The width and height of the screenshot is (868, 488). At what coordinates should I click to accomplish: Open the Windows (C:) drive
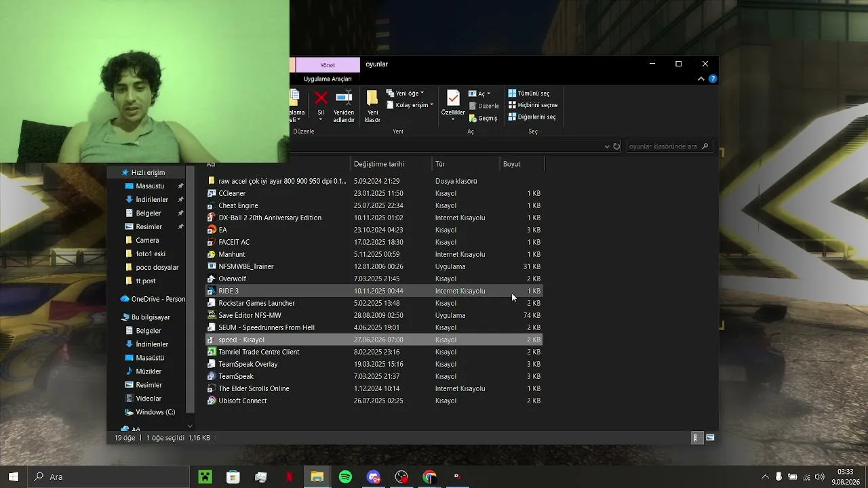(x=155, y=412)
